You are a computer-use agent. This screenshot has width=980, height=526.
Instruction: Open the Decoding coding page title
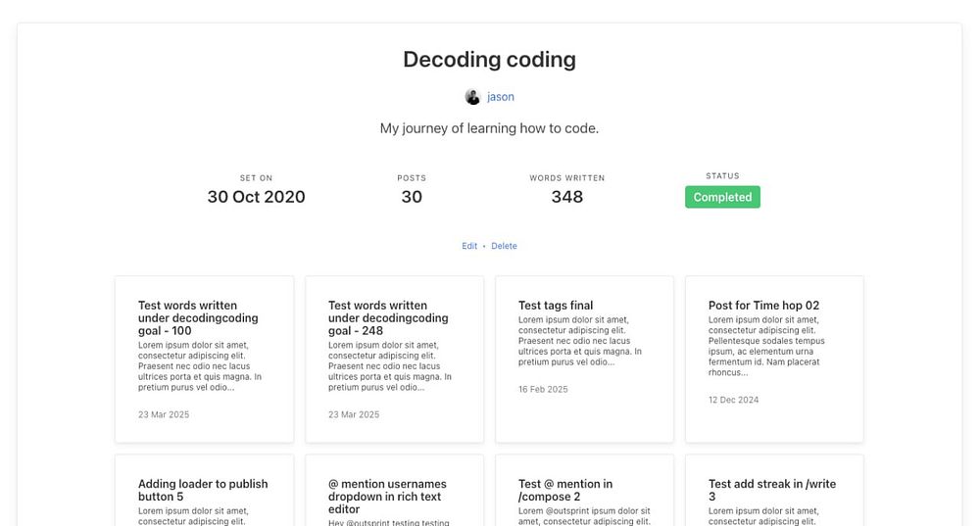[x=489, y=60]
